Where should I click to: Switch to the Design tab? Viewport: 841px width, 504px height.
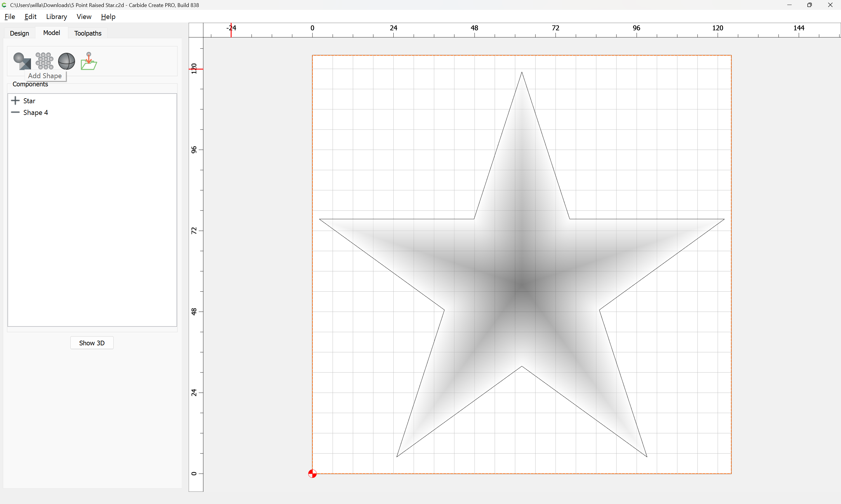(x=19, y=33)
